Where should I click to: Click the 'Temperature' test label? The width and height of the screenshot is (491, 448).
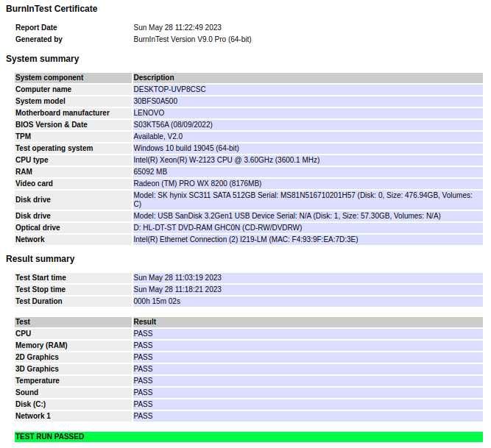[x=38, y=381]
